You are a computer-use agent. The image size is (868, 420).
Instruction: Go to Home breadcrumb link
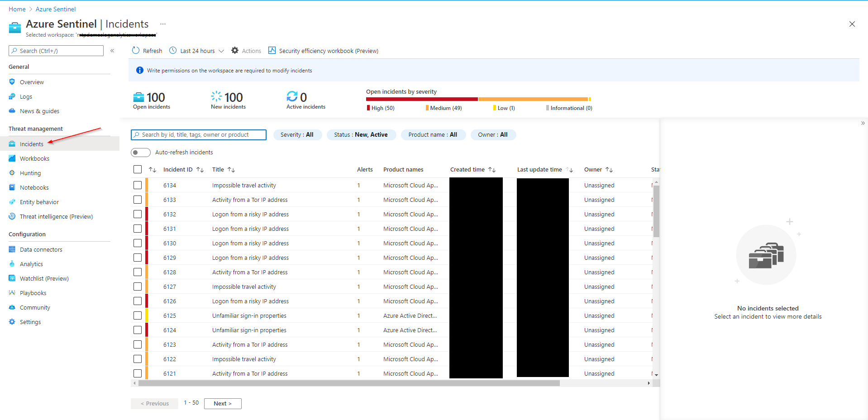pos(17,9)
